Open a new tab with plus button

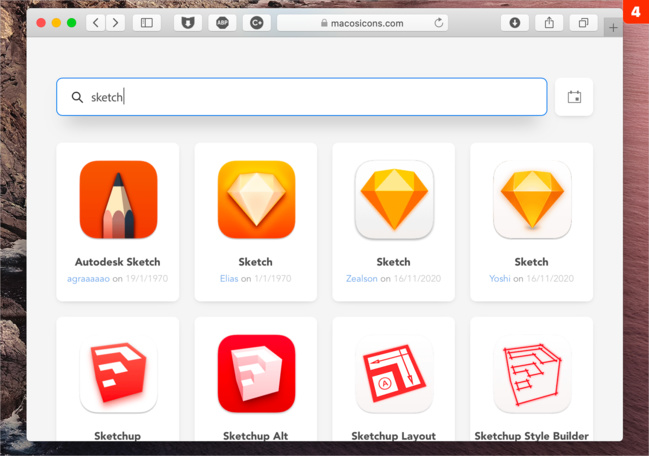click(x=613, y=28)
